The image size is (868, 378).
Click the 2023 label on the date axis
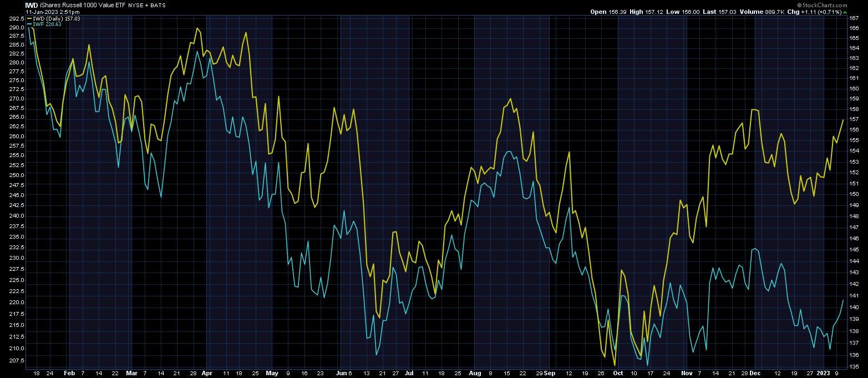pos(825,374)
